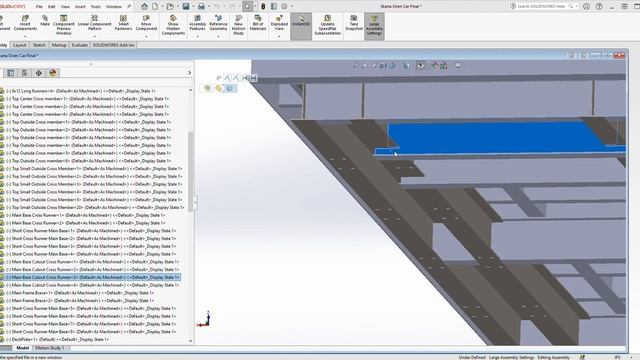This screenshot has width=640, height=360.
Task: Expand the Linear Component Pattern dropdown arrow
Action: click(x=94, y=37)
